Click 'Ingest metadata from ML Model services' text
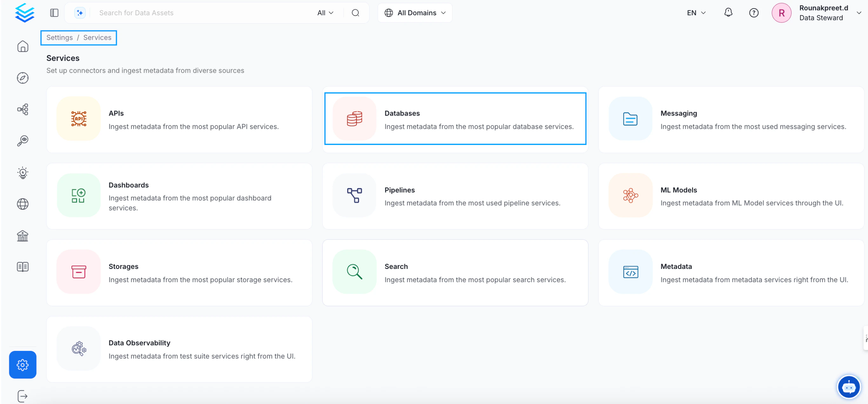The height and width of the screenshot is (404, 868). [752, 203]
